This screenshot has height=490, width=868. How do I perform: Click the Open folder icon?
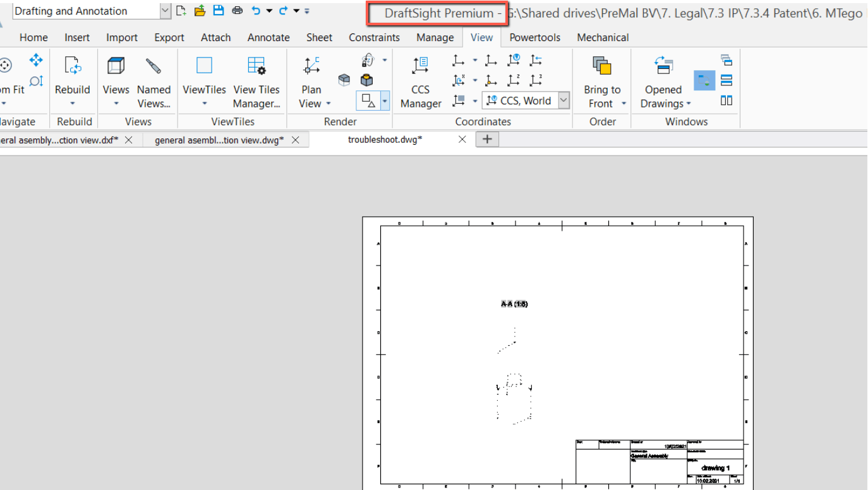200,11
